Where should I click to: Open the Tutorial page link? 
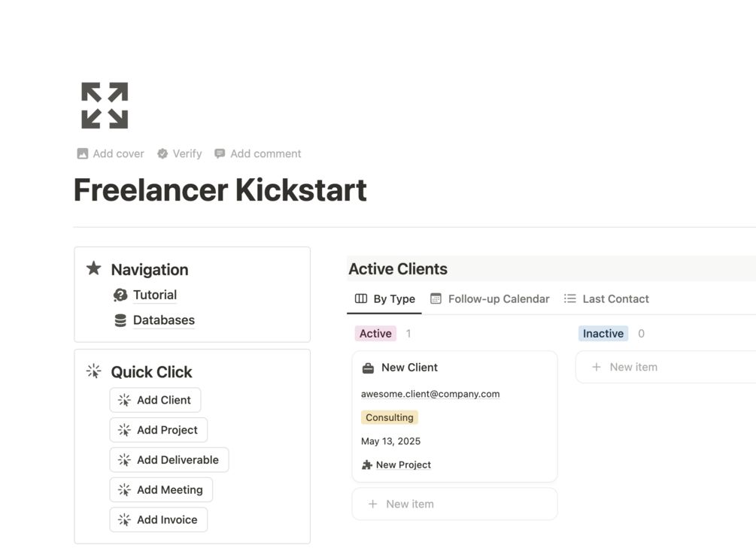point(155,295)
